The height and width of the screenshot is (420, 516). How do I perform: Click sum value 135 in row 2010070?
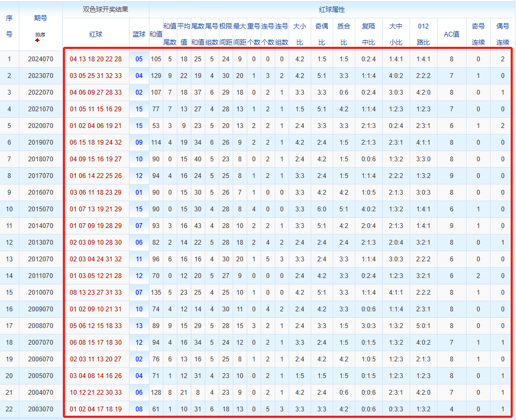click(156, 293)
